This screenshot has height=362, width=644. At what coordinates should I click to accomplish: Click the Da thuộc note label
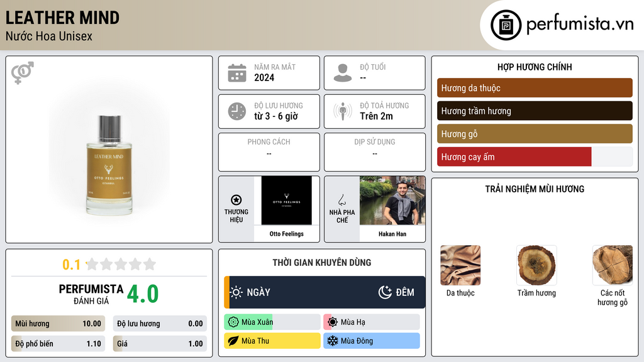(x=460, y=293)
